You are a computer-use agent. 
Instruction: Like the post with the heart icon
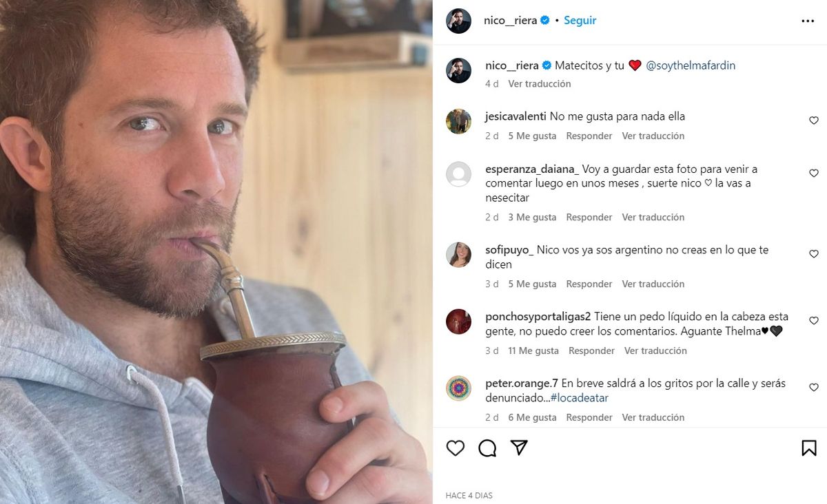(x=455, y=448)
